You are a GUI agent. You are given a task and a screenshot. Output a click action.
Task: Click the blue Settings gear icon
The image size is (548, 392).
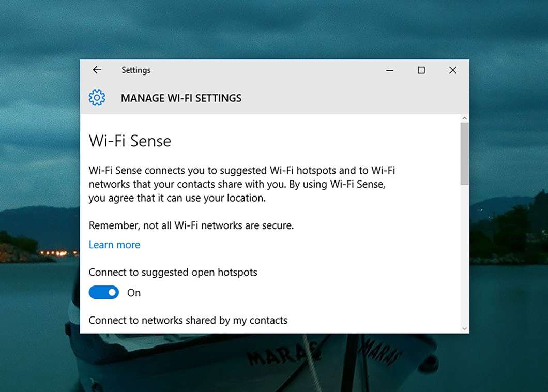(97, 98)
